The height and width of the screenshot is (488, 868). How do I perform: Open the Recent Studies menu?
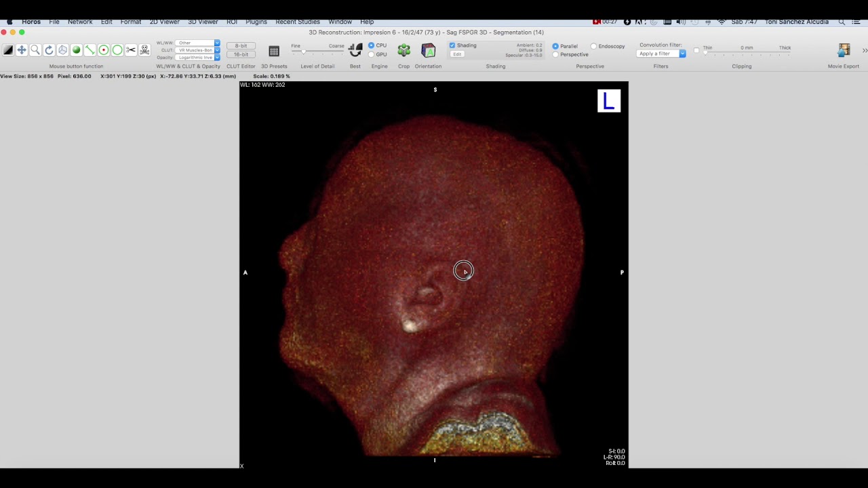pyautogui.click(x=298, y=22)
